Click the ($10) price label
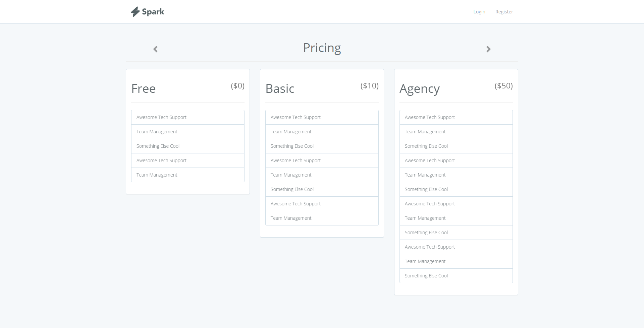The image size is (644, 328). [x=369, y=86]
